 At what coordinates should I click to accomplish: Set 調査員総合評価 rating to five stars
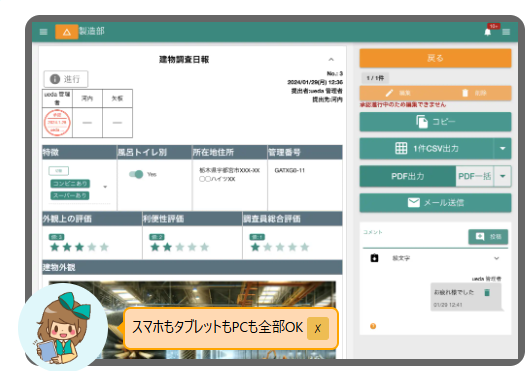click(305, 247)
